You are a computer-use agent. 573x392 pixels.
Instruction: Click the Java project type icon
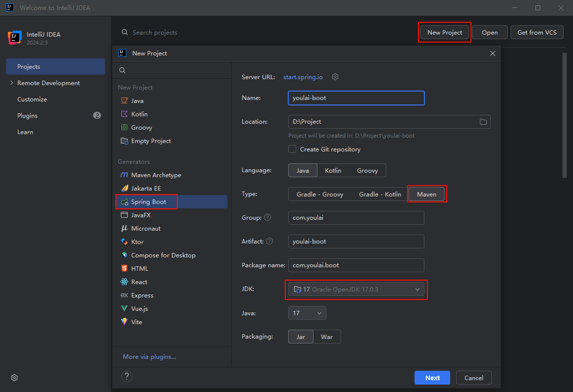point(124,100)
